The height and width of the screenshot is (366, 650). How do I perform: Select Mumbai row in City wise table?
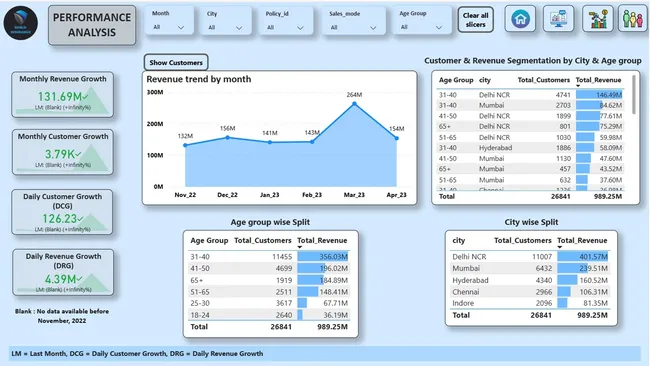(x=530, y=268)
